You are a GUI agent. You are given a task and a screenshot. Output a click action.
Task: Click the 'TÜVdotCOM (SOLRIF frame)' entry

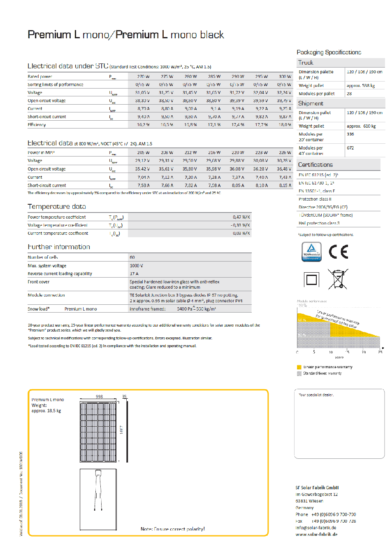[326, 215]
